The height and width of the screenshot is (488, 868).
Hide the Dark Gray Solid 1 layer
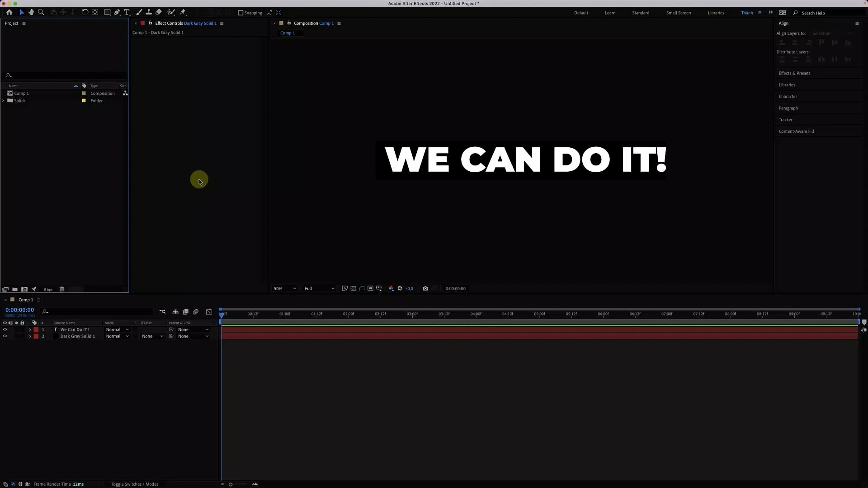(x=5, y=336)
